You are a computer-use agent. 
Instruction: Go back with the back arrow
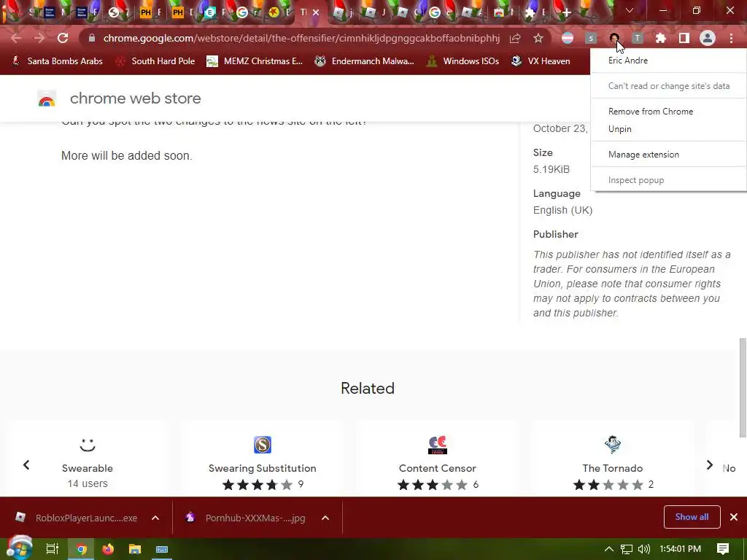[16, 38]
